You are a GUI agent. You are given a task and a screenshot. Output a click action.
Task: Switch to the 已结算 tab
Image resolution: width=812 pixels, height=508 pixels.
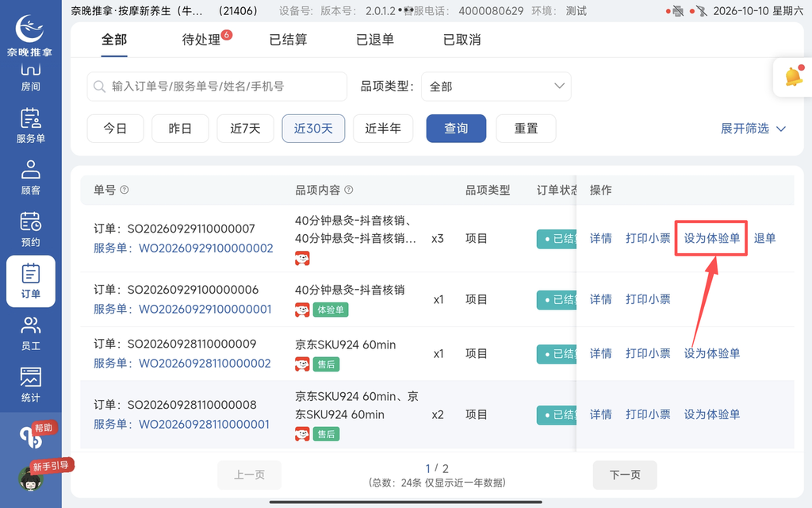pos(288,40)
